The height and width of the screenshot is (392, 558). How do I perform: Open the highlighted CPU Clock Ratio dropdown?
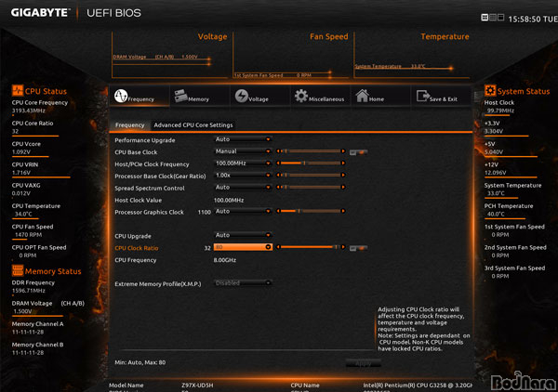(x=243, y=247)
